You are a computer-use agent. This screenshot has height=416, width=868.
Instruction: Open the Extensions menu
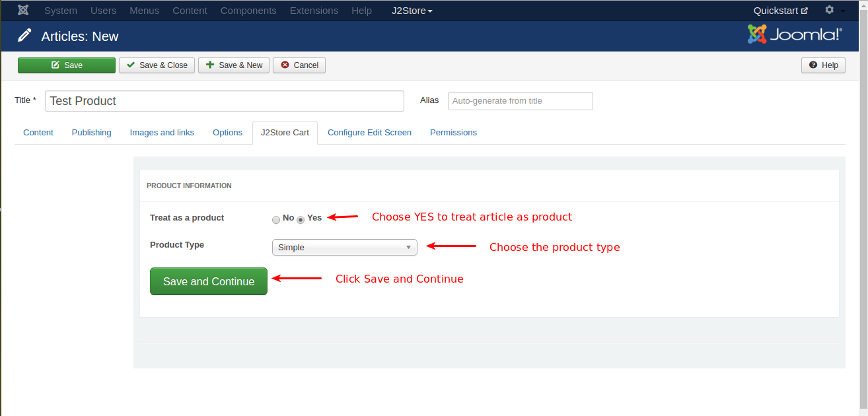[314, 11]
